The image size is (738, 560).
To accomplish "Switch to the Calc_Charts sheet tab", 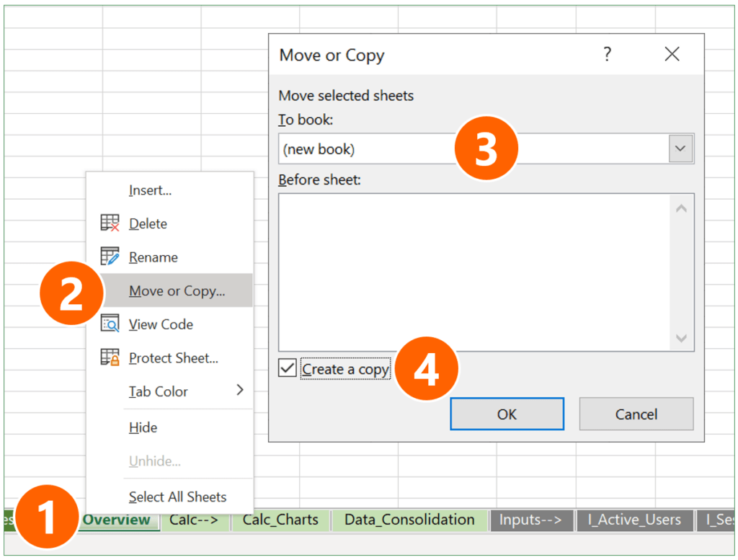I will 280,520.
